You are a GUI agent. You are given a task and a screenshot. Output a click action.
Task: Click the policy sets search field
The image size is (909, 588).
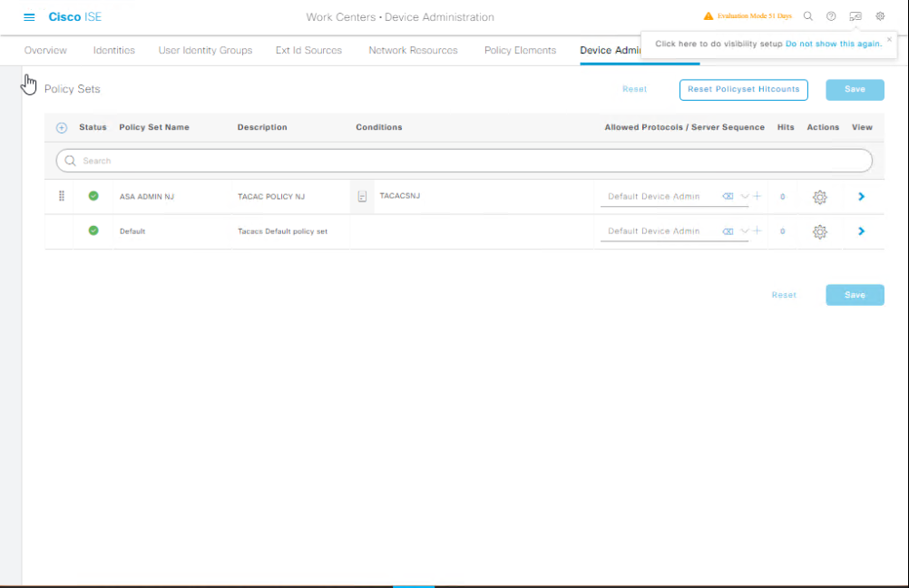point(464,161)
